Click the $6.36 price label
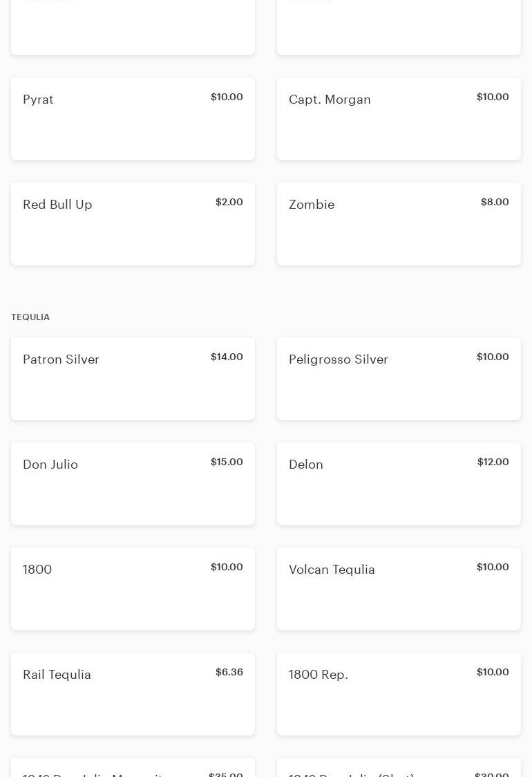532x777 pixels. pos(229,672)
